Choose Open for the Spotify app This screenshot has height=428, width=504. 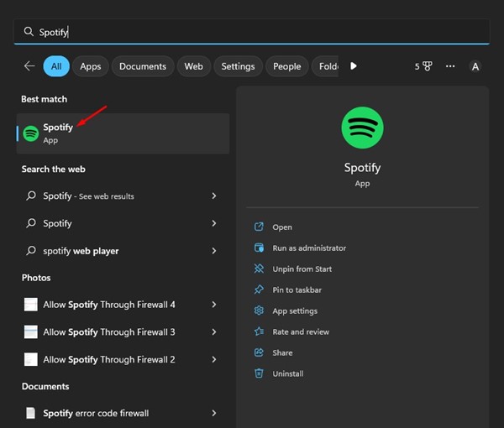point(282,227)
